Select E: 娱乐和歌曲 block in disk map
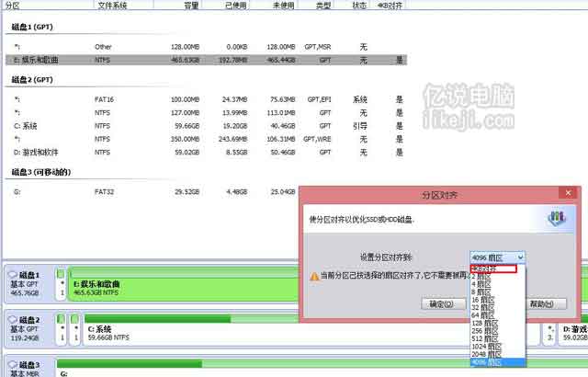 (x=183, y=284)
